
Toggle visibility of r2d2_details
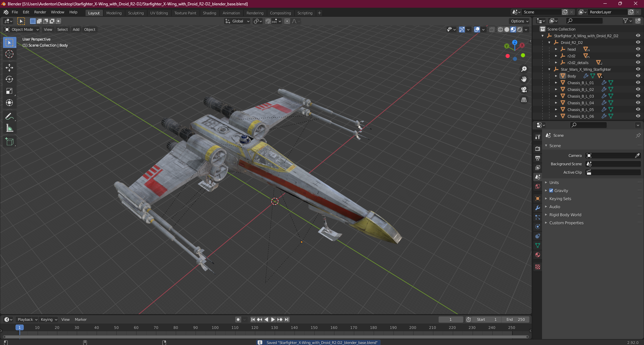[638, 63]
